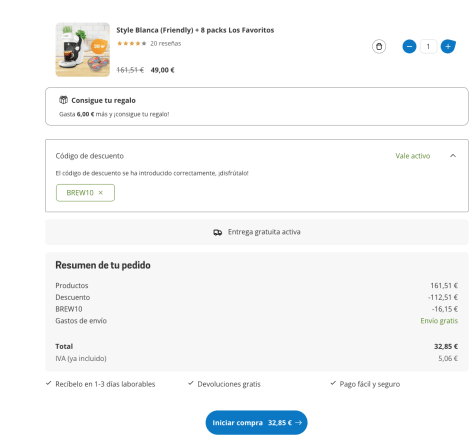This screenshot has height=443, width=475.
Task: Collapse the Código de descuento section
Action: pyautogui.click(x=453, y=156)
